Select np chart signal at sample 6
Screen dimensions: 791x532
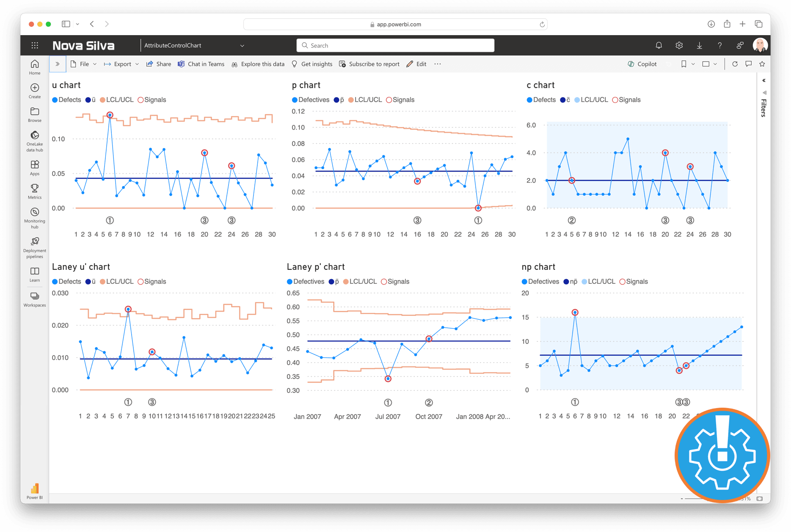[x=575, y=313]
